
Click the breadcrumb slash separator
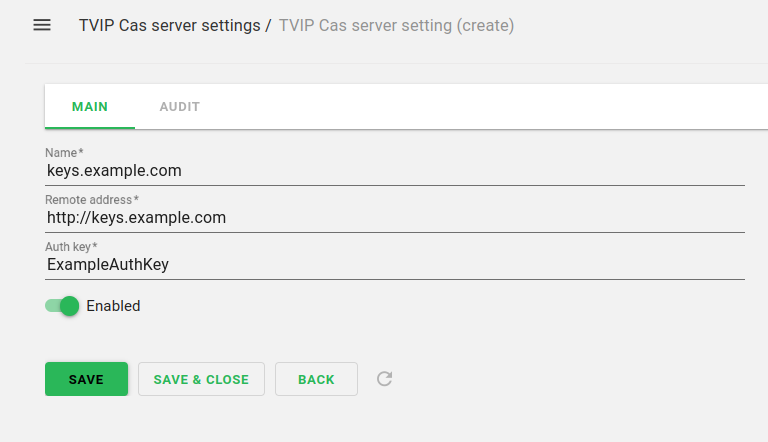tap(269, 25)
